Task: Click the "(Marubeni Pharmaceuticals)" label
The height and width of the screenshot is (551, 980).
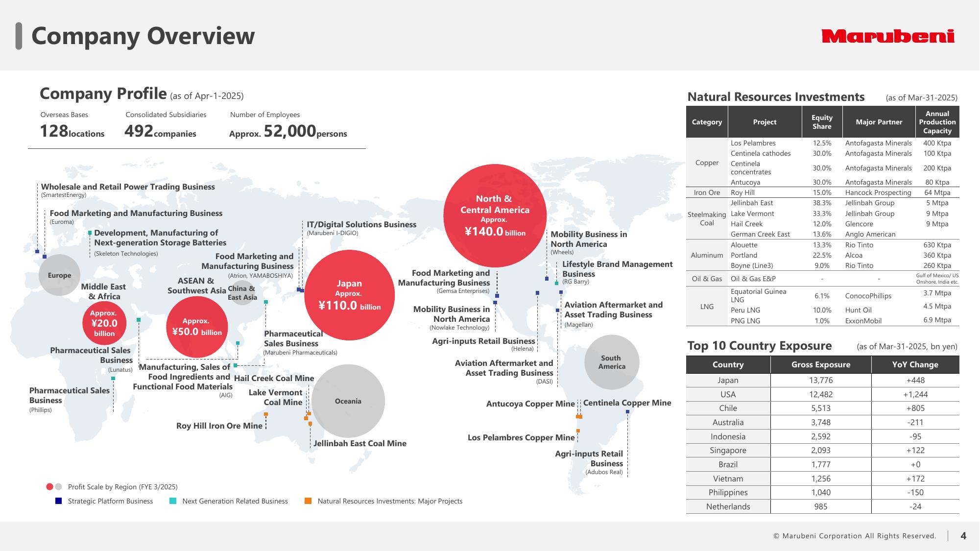Action: (300, 353)
